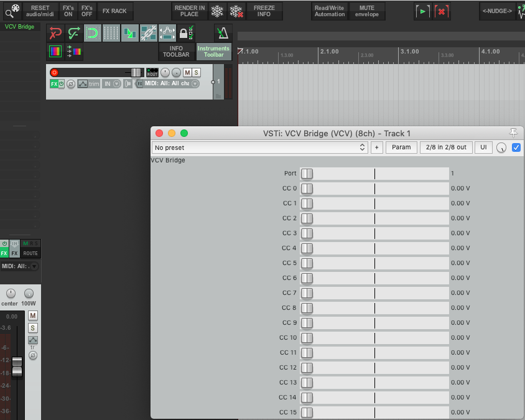Open the FX RACK

(x=114, y=11)
